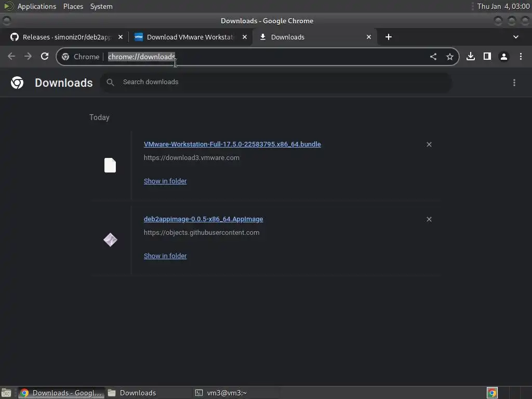
Task: Open Chrome's three-dot main menu
Action: 521,56
